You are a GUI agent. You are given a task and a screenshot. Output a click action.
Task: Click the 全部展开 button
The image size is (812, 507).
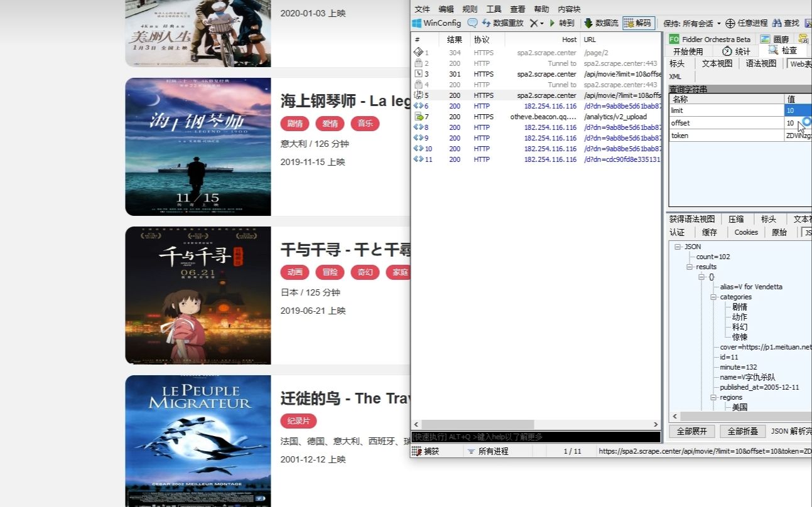[691, 431]
